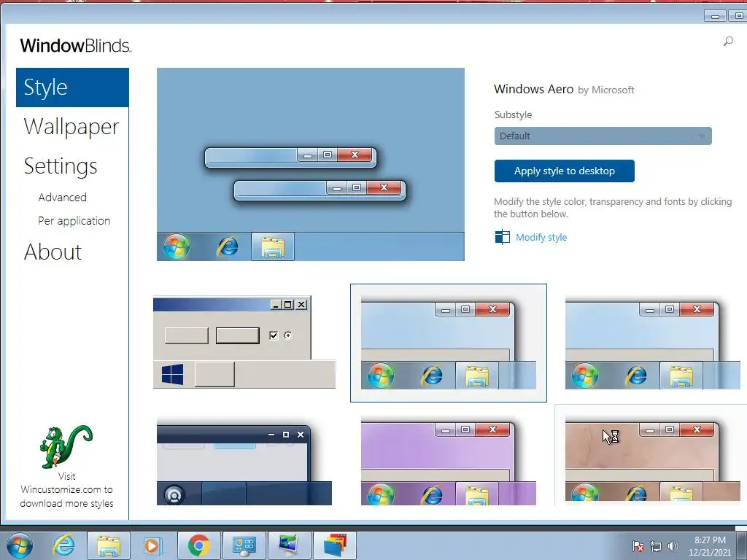Click the Modify style icon
The image size is (747, 560).
pos(502,237)
